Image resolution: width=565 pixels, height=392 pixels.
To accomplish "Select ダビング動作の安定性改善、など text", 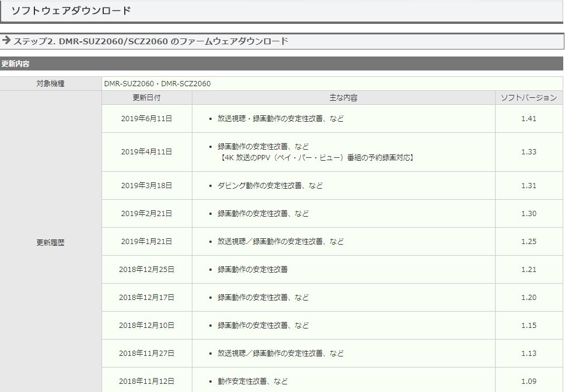I will (x=270, y=185).
